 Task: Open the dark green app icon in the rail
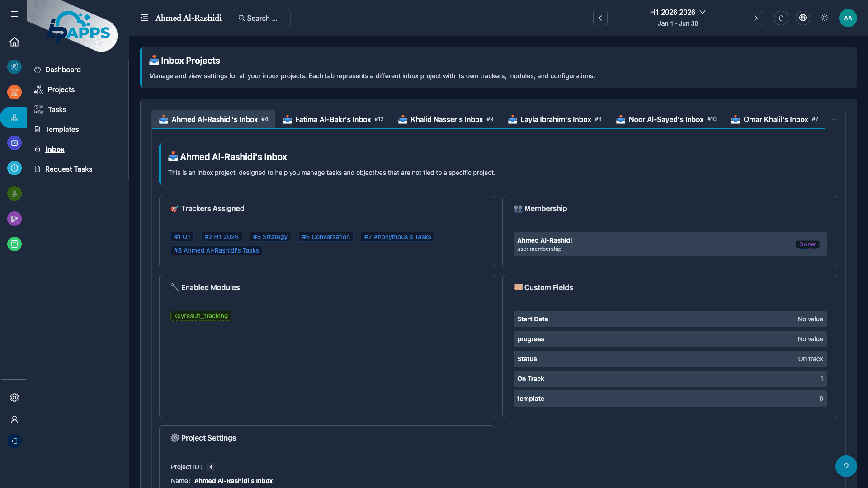(x=14, y=193)
